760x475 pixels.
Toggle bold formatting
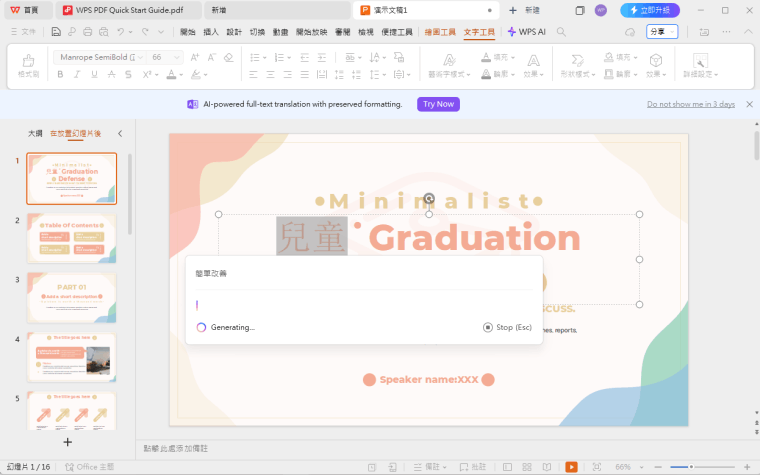tap(60, 74)
